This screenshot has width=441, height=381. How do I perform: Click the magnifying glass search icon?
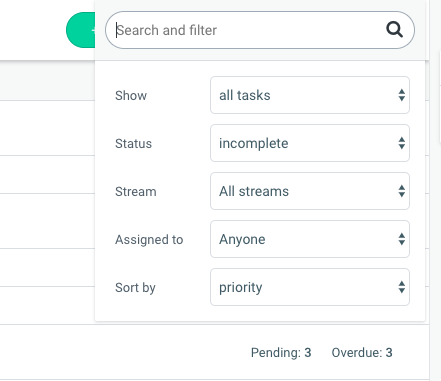click(395, 30)
